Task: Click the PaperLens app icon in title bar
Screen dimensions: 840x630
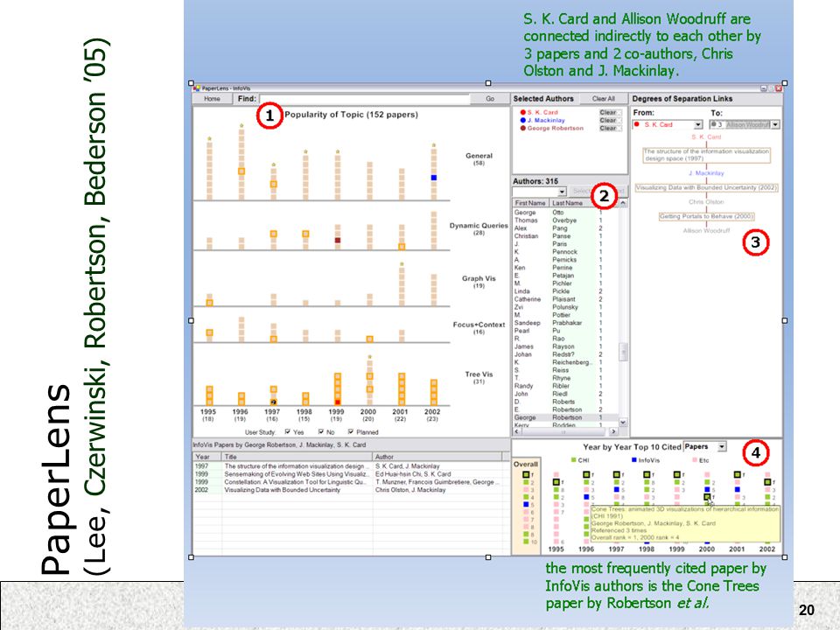Action: click(197, 88)
